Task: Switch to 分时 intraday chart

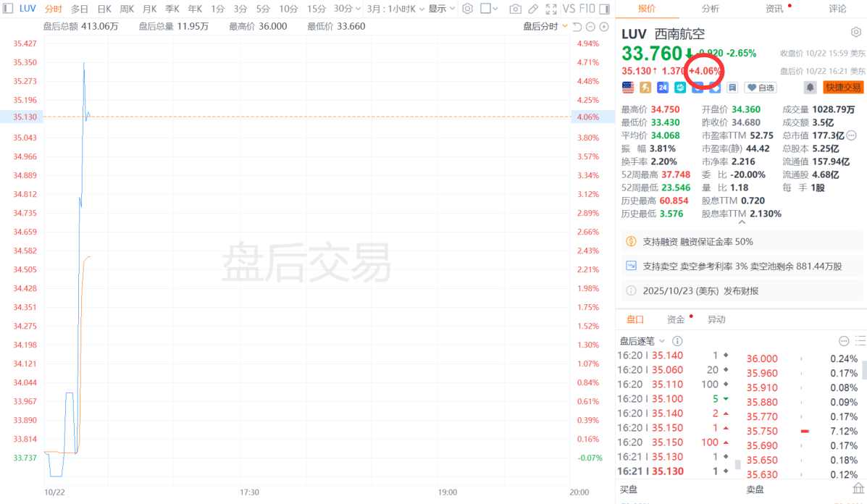Action: (x=53, y=9)
